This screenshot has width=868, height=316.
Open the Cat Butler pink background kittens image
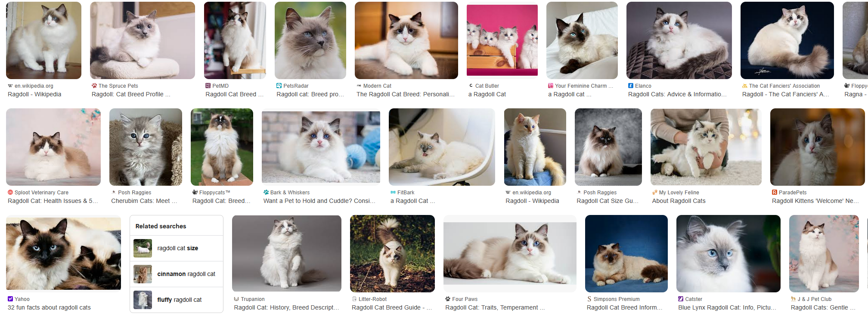(502, 40)
